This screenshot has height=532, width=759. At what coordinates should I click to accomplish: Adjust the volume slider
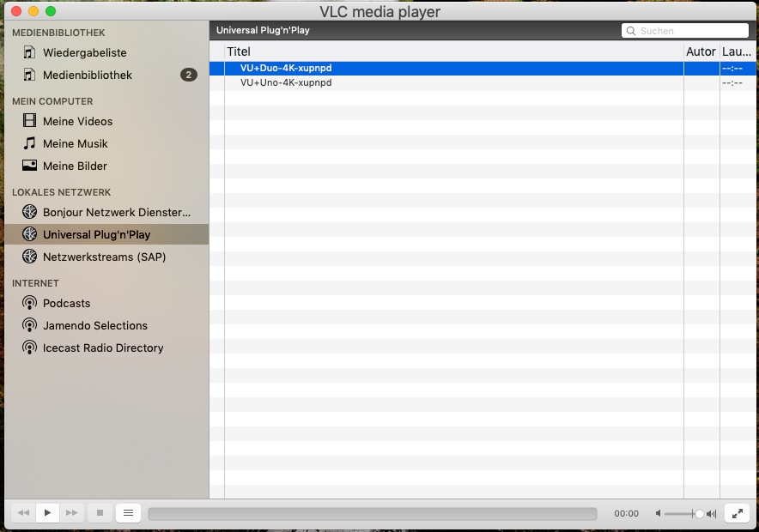(x=683, y=513)
